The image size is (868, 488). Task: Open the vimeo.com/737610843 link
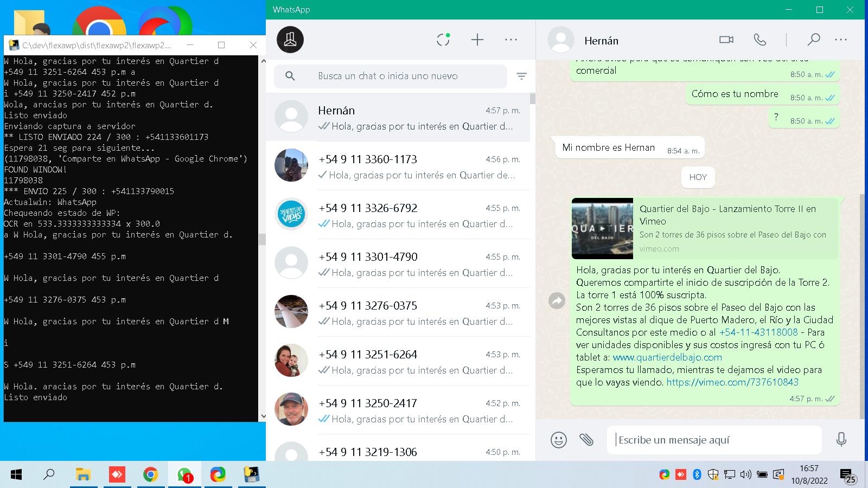[x=732, y=382]
